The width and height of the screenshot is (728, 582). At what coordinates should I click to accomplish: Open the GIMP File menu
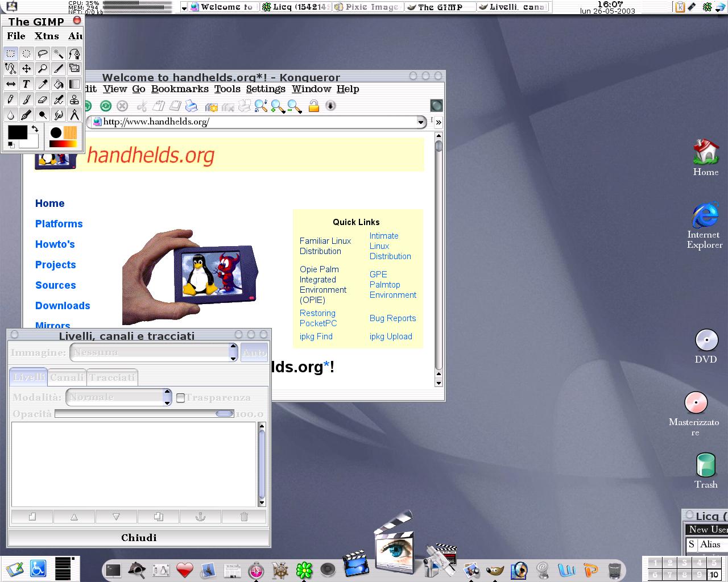coord(16,36)
